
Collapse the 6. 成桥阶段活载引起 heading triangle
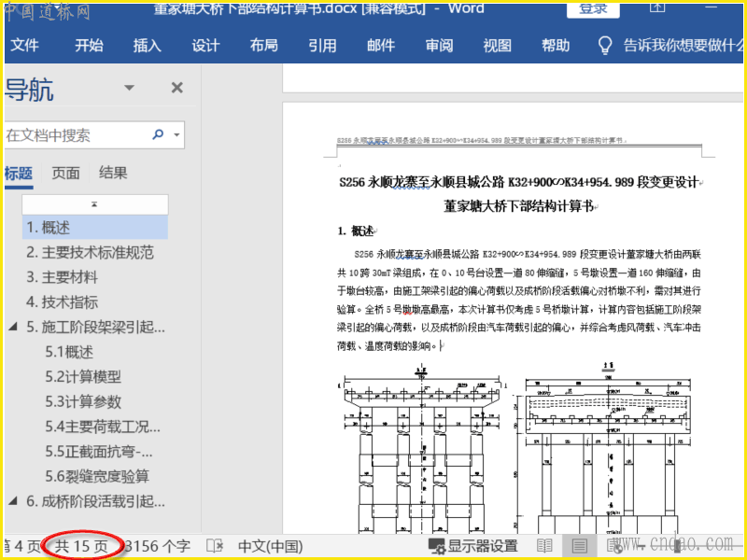tap(13, 501)
